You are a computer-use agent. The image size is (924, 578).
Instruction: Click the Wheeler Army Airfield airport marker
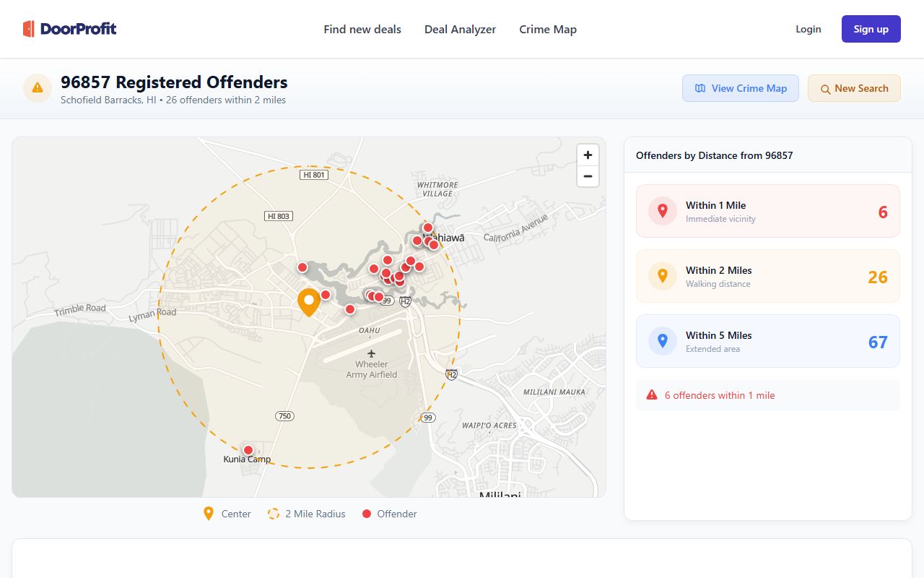371,353
